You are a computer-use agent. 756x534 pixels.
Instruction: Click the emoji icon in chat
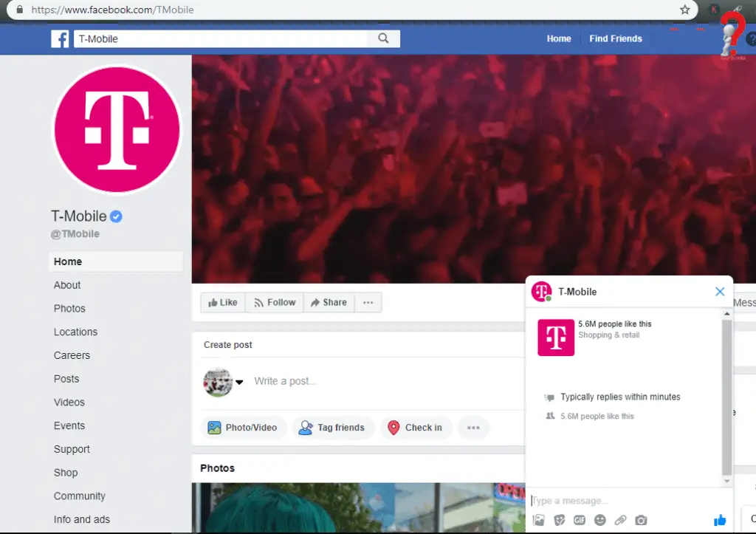[x=599, y=520]
